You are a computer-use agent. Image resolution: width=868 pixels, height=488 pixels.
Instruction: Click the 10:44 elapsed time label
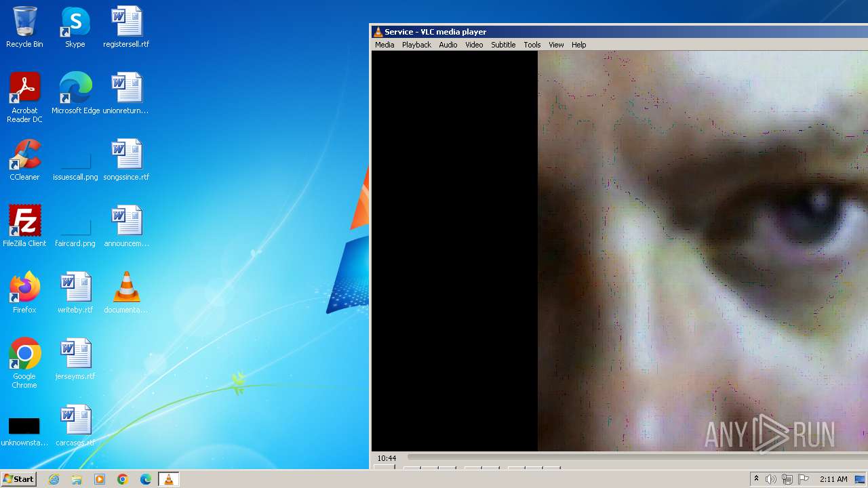pyautogui.click(x=387, y=458)
